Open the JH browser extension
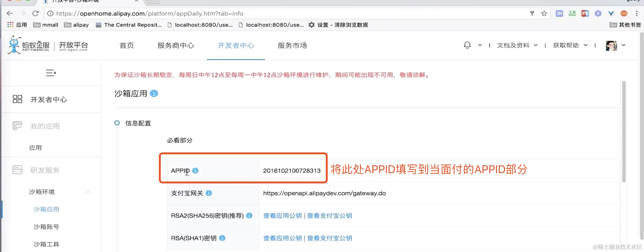This screenshot has width=644, height=252. pos(559,13)
